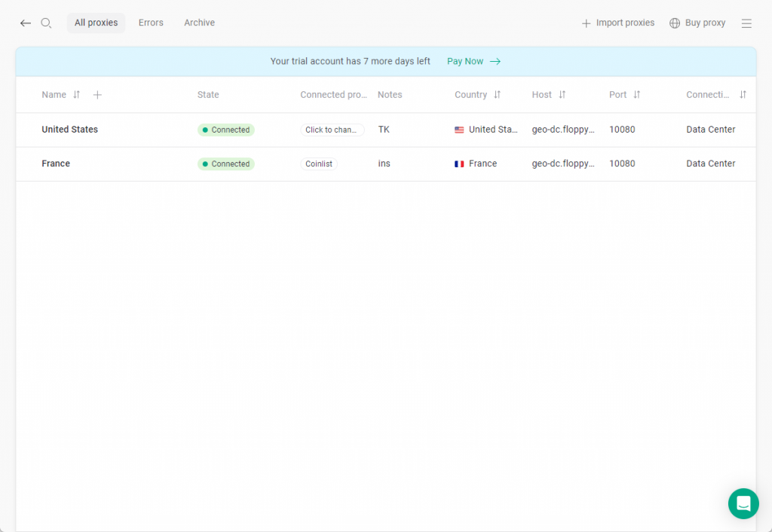Click the State column header

(x=208, y=94)
